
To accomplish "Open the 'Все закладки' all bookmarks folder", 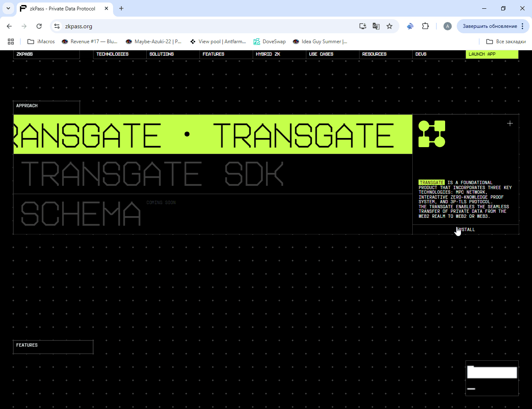I will tap(506, 42).
